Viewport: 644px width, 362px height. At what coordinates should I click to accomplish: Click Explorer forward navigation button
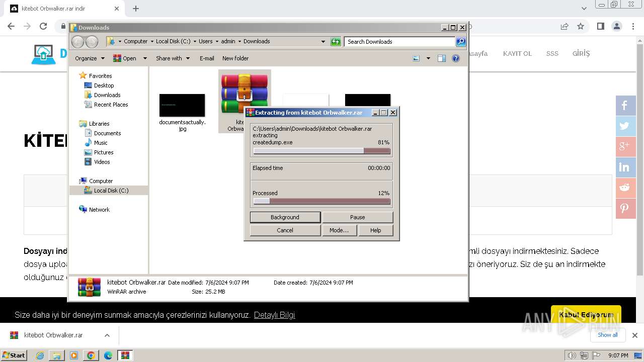pyautogui.click(x=92, y=42)
